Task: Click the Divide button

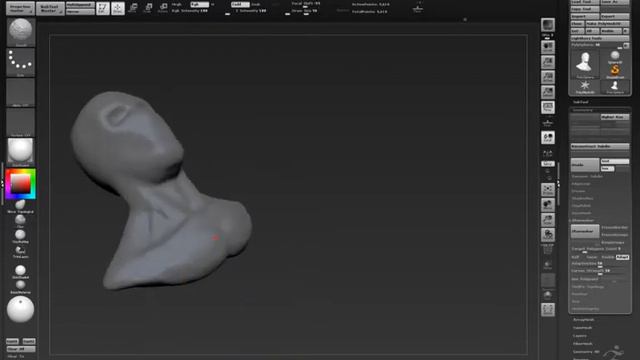Action: click(585, 165)
